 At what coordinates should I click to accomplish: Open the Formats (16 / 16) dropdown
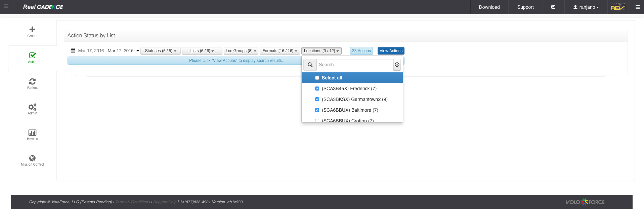click(280, 51)
